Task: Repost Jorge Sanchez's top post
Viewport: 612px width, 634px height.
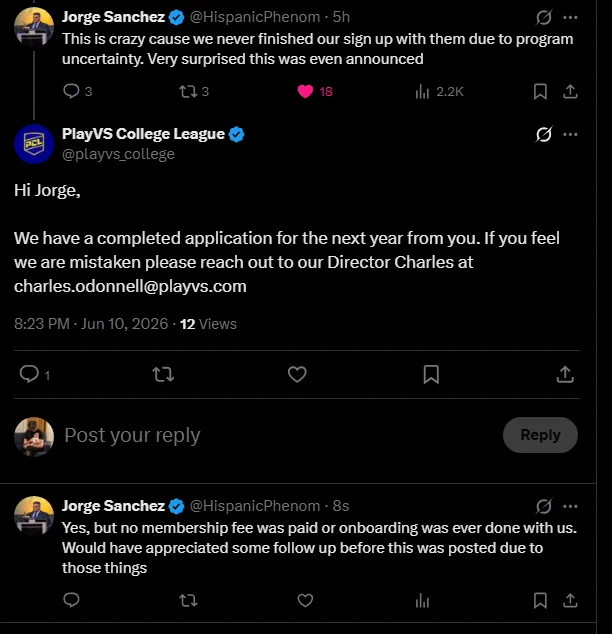Action: [x=188, y=91]
